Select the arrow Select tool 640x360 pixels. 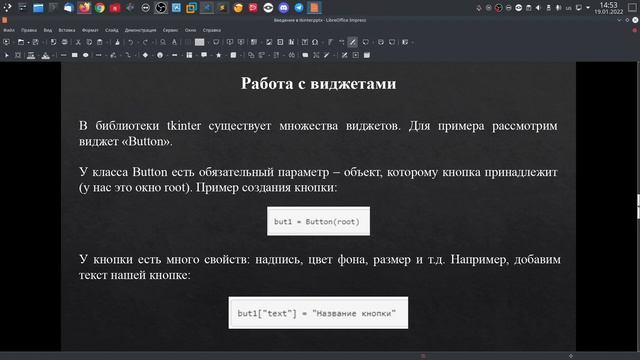[7, 55]
